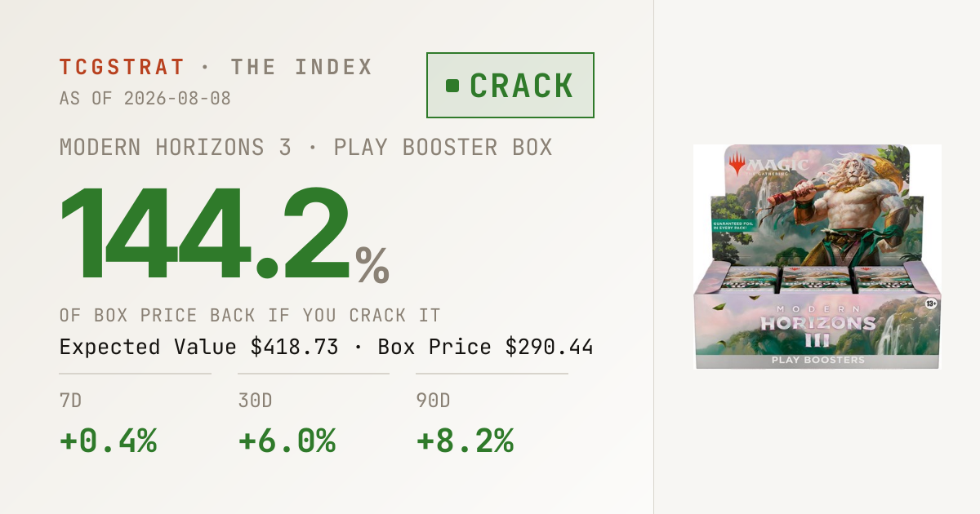Click the TCGSTRAT brand name
This screenshot has height=514, width=980.
[x=122, y=67]
